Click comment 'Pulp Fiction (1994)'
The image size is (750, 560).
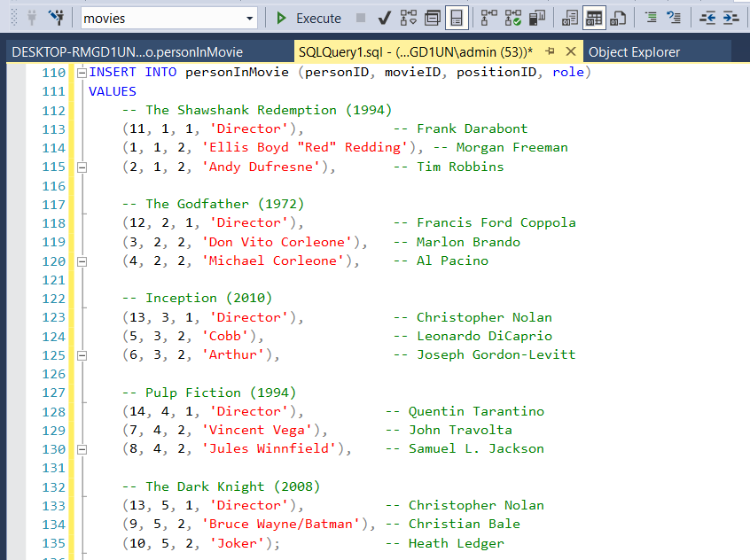pyautogui.click(x=209, y=393)
